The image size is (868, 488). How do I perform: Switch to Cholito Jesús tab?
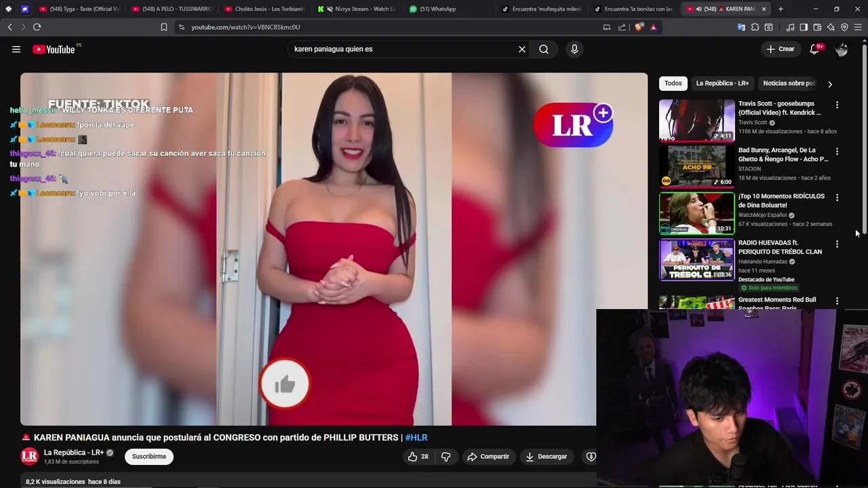pos(264,9)
